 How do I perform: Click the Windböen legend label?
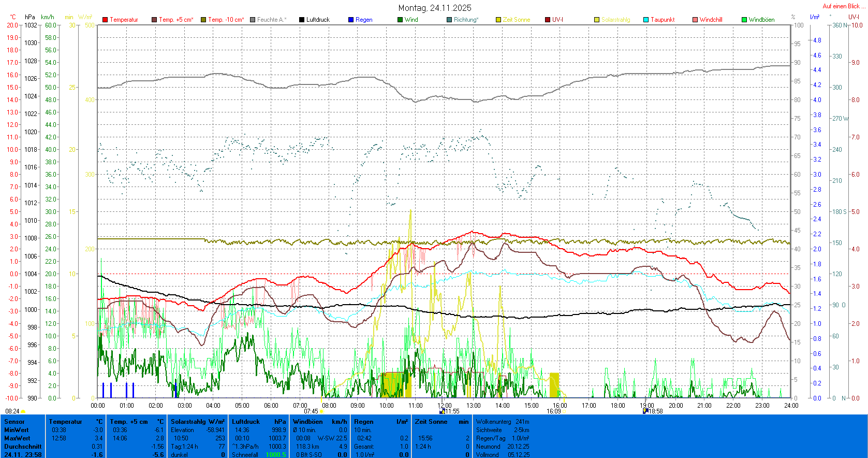[x=761, y=20]
